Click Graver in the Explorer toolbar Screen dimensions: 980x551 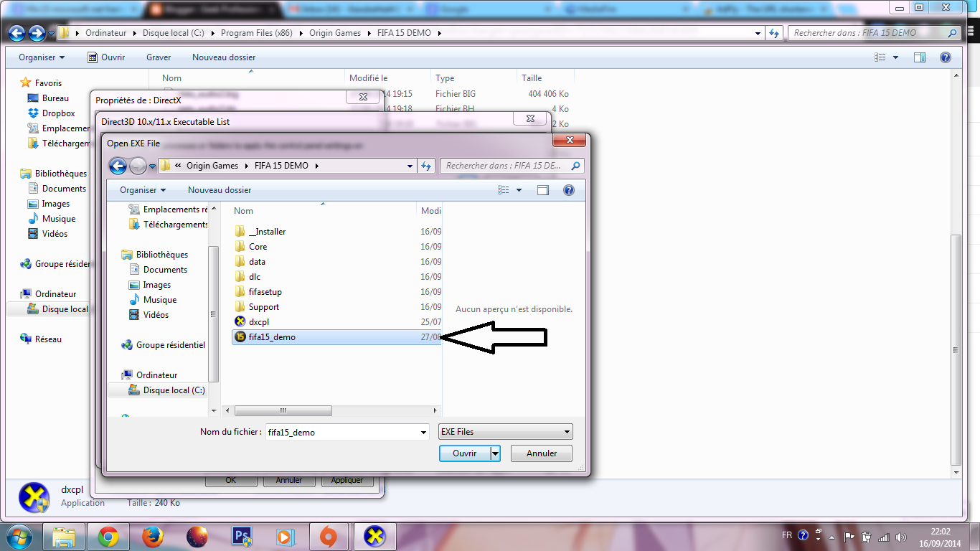tap(159, 57)
